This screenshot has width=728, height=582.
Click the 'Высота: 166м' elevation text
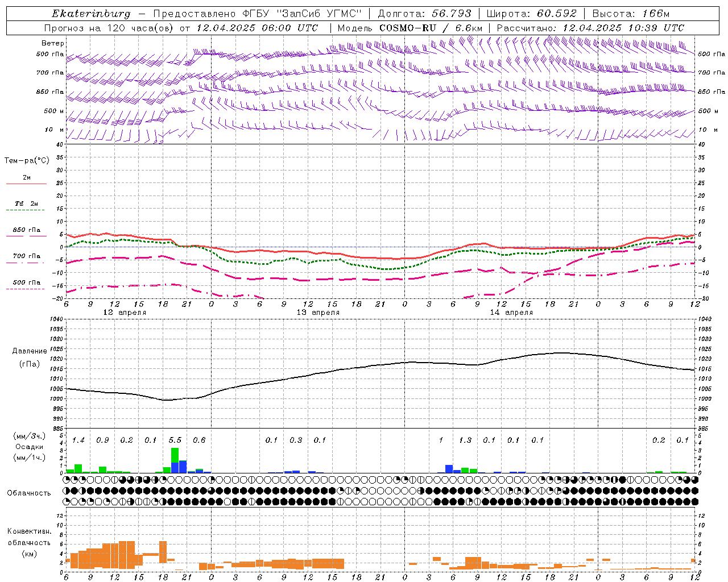pos(631,14)
